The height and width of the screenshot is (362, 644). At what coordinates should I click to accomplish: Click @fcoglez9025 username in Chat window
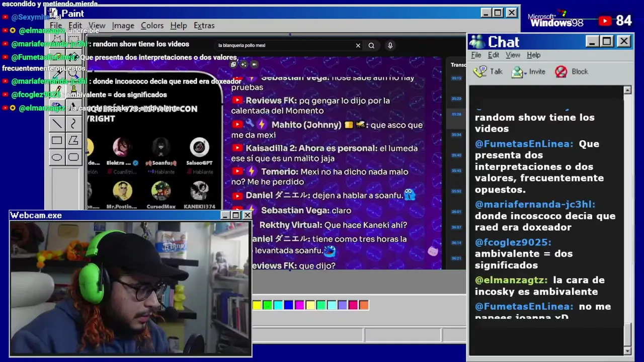[513, 242]
